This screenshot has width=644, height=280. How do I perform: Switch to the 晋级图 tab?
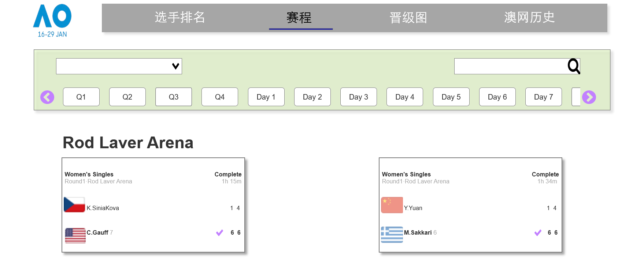click(408, 17)
